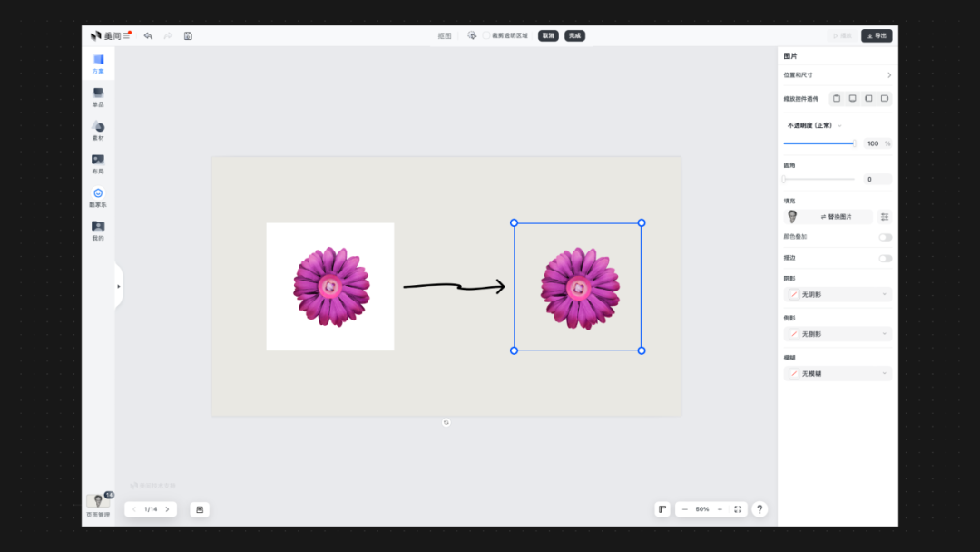Viewport: 980px width, 552px height.
Task: Click the help question mark icon
Action: coord(759,509)
